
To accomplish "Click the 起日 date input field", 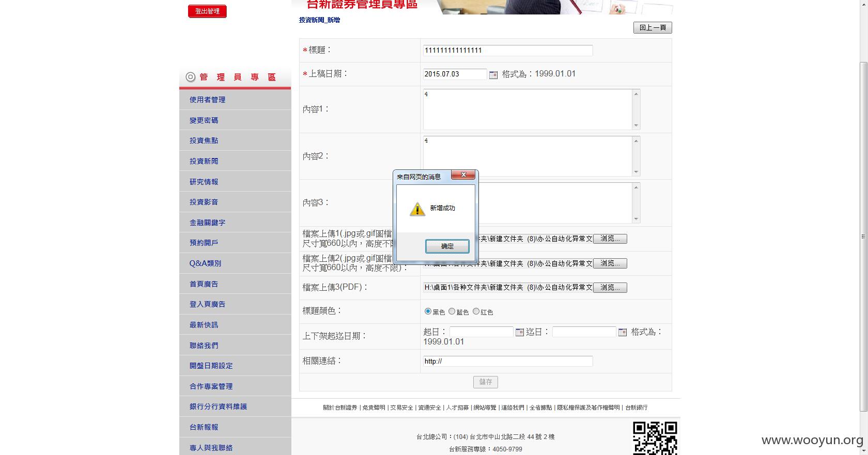I will click(x=481, y=332).
